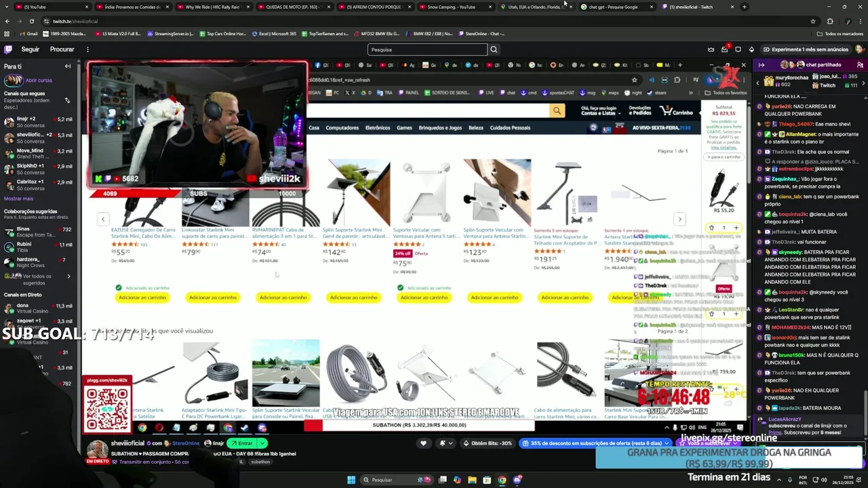Open the Windows Start menu
Screen dimensions: 868x488
pos(351,480)
